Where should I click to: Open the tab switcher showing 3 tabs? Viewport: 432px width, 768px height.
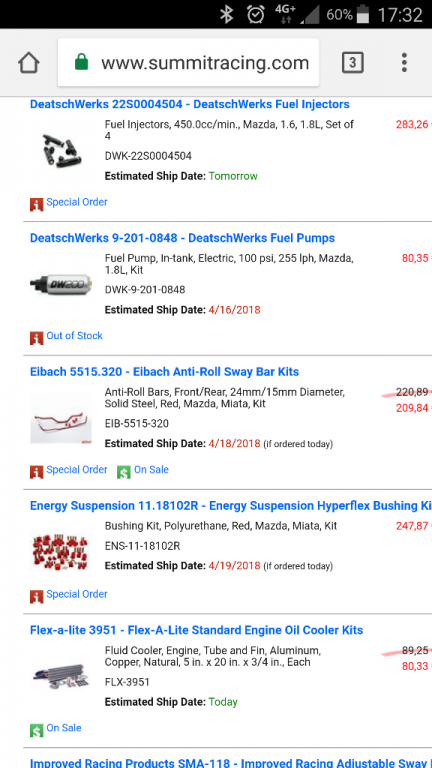click(353, 63)
